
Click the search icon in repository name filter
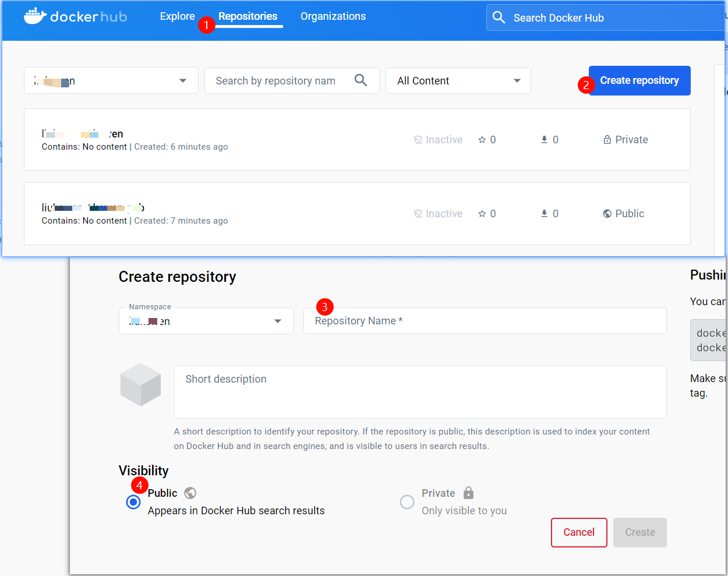(x=361, y=80)
